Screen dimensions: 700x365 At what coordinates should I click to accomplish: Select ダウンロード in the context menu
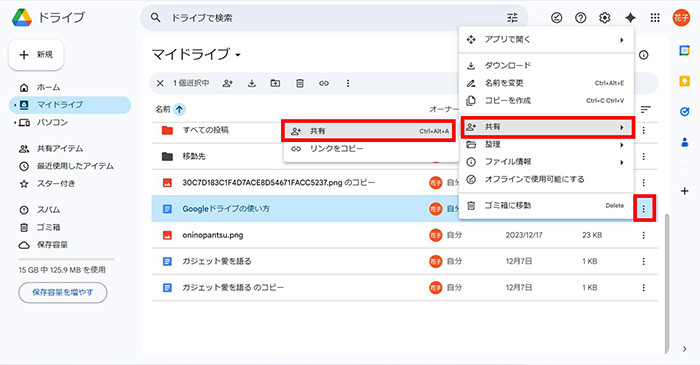point(546,66)
